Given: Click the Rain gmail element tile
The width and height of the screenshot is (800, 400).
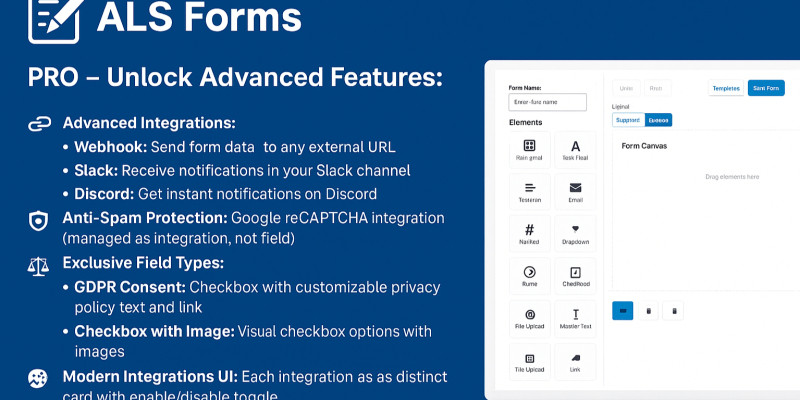Looking at the screenshot, I should pyautogui.click(x=530, y=149).
